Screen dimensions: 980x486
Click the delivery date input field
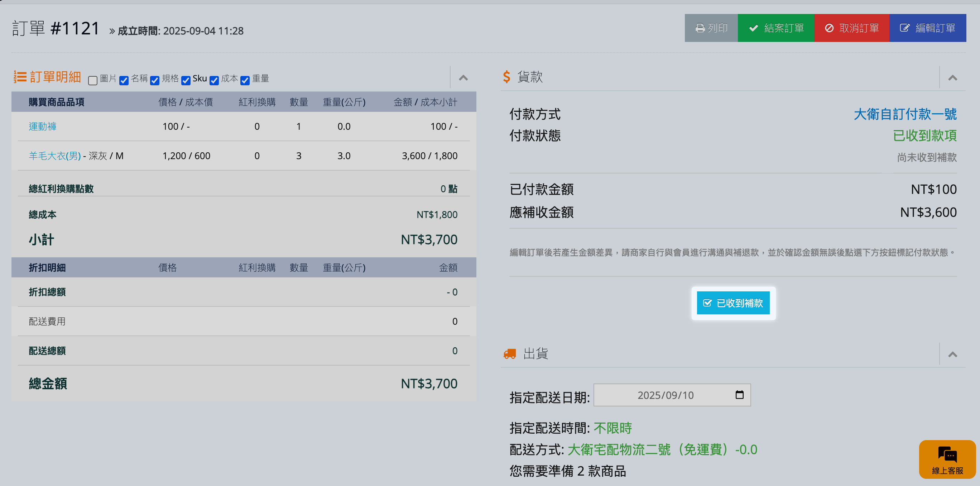click(665, 395)
